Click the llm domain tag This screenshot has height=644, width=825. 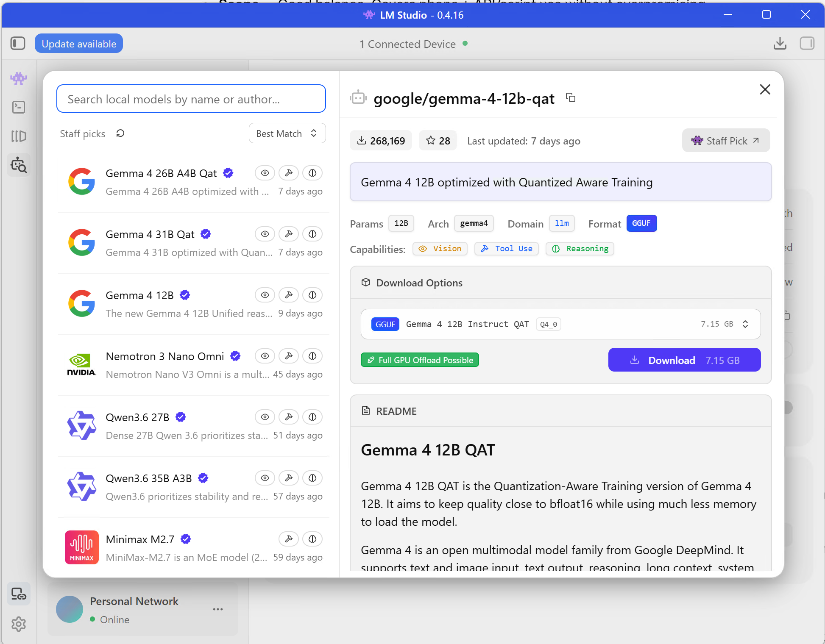(x=562, y=223)
